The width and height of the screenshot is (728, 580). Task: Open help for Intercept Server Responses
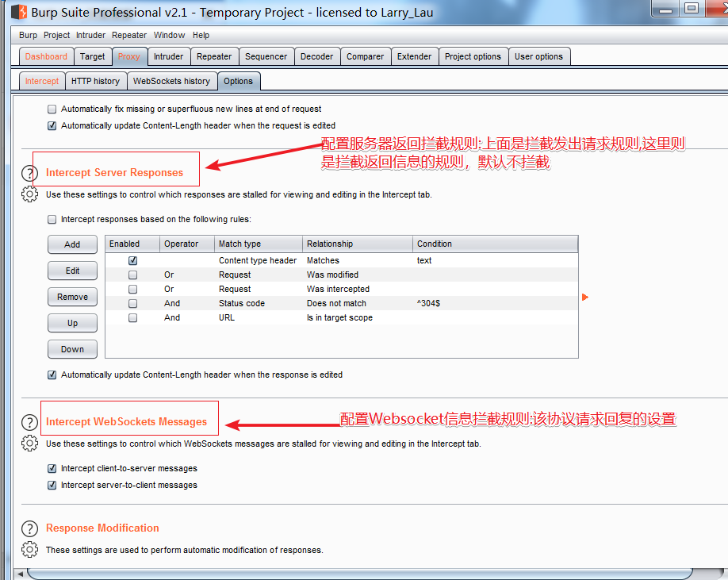tap(29, 173)
